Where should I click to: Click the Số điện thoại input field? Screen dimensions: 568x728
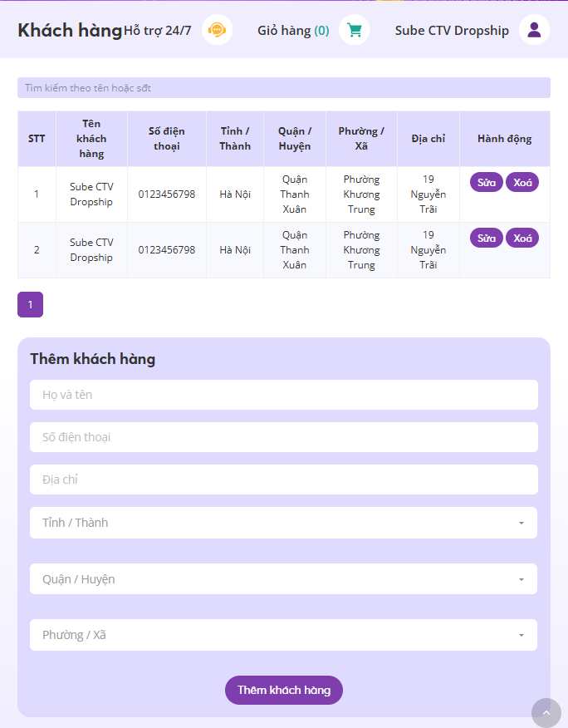tap(284, 437)
